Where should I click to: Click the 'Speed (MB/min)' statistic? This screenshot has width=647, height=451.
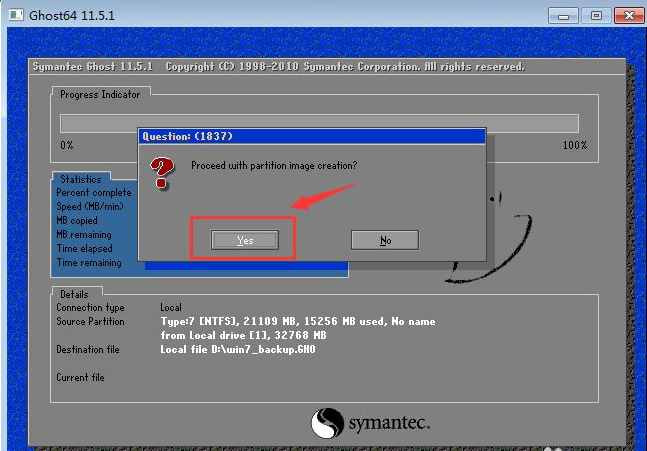(x=90, y=206)
